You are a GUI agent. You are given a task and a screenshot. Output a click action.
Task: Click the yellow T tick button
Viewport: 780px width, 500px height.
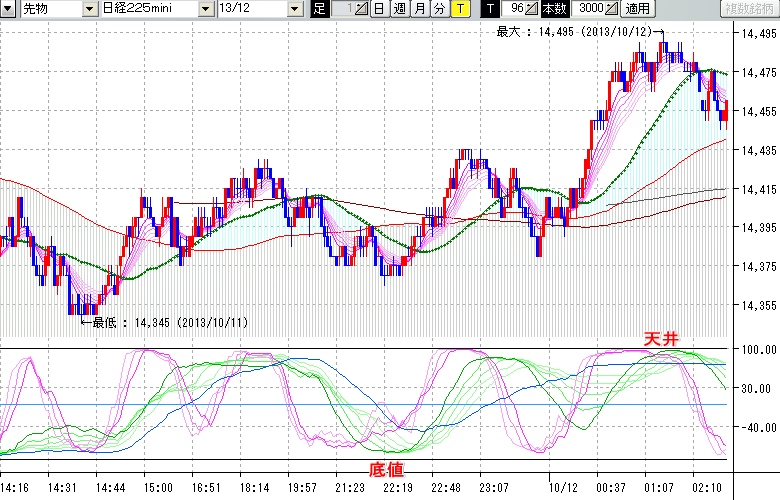(x=459, y=9)
